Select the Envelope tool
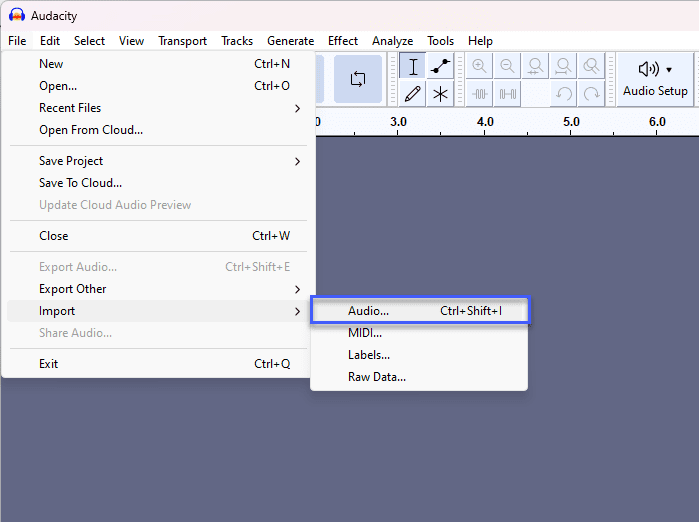This screenshot has height=522, width=699. click(440, 67)
